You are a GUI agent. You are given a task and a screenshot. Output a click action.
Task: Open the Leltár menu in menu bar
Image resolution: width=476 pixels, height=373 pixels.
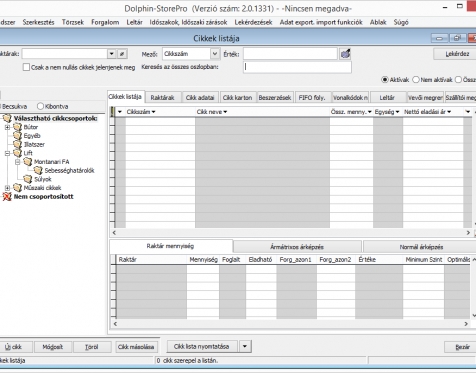point(134,22)
